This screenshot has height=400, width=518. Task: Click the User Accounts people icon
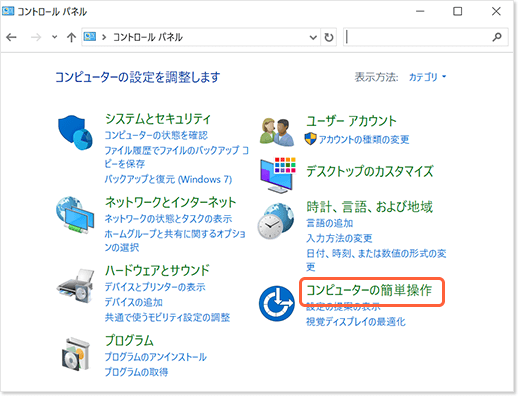(x=277, y=132)
